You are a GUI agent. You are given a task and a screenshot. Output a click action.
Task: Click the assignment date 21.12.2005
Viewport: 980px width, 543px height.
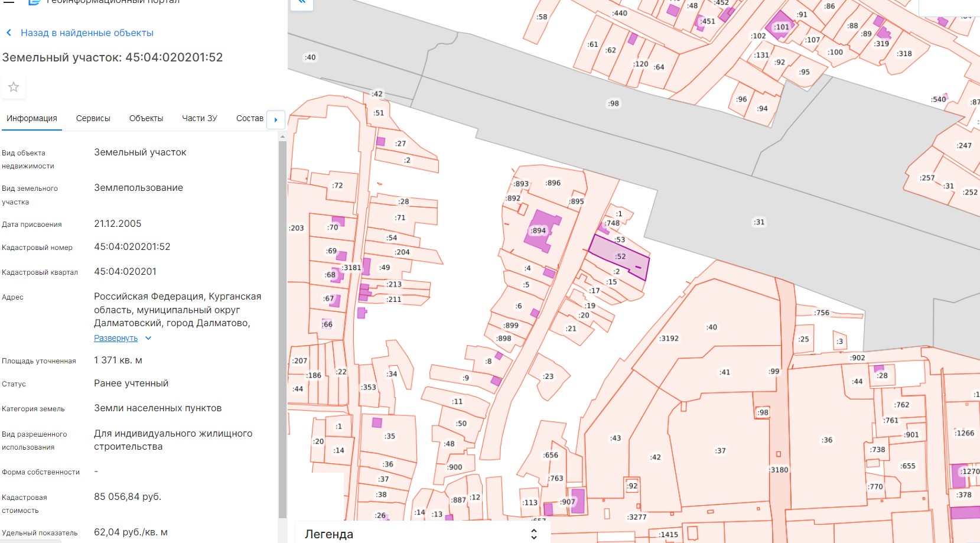[x=118, y=224]
